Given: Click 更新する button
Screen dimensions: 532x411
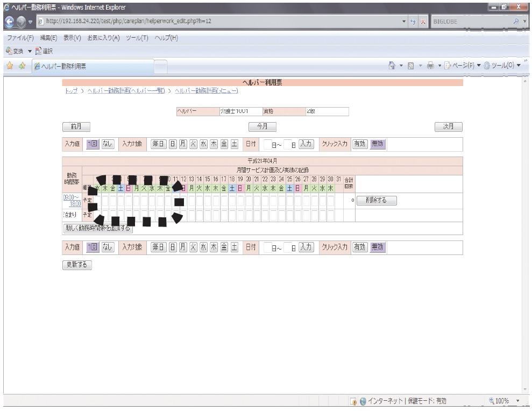Looking at the screenshot, I should click(x=77, y=265).
